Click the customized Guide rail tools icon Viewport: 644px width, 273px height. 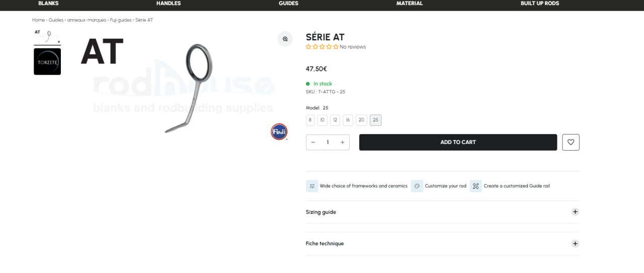(475, 186)
